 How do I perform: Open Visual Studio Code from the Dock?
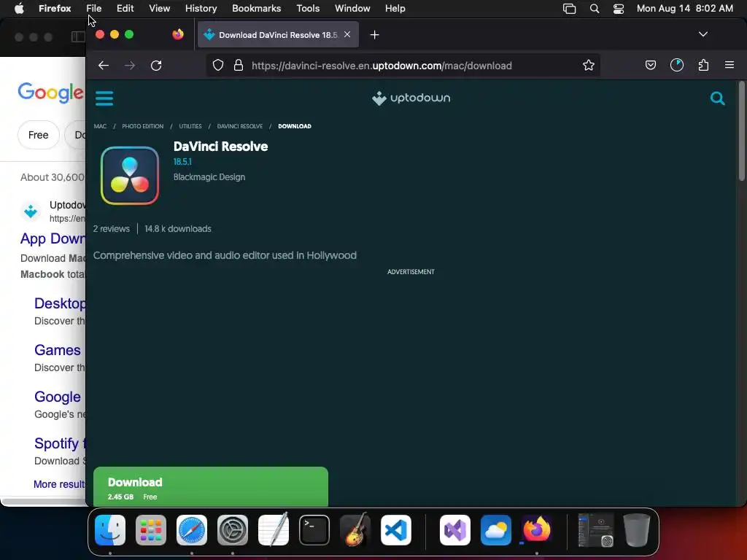[396, 530]
